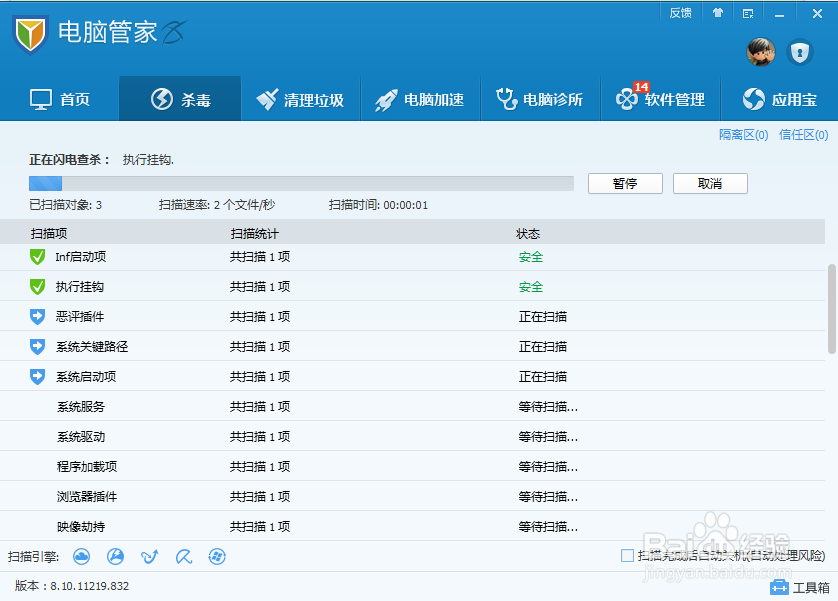
Task: Click the clover icon of 软件管理 tab
Action: [626, 99]
